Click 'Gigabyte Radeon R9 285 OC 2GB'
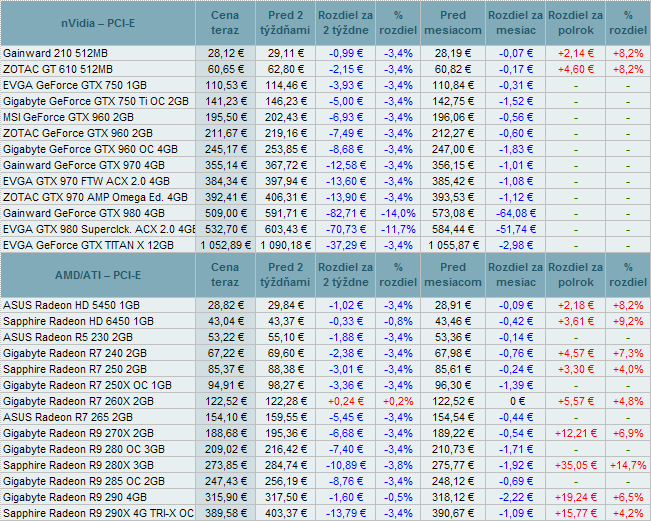The height and width of the screenshot is (521, 651). click(x=84, y=481)
